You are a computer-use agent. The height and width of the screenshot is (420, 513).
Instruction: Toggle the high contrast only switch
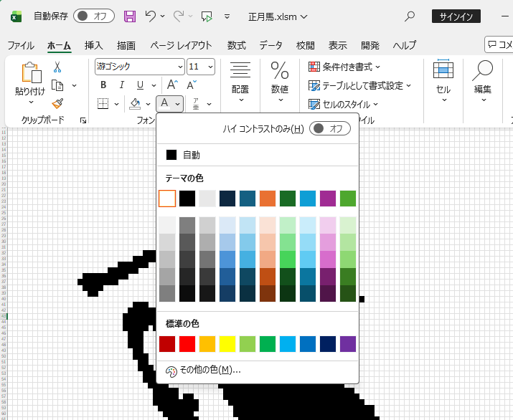pyautogui.click(x=330, y=129)
